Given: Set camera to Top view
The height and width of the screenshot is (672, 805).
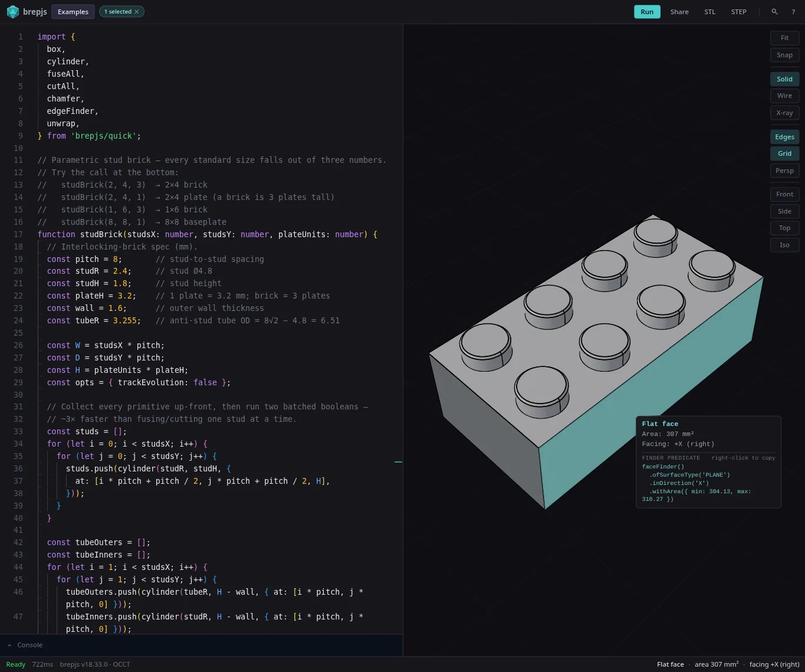Looking at the screenshot, I should [784, 228].
